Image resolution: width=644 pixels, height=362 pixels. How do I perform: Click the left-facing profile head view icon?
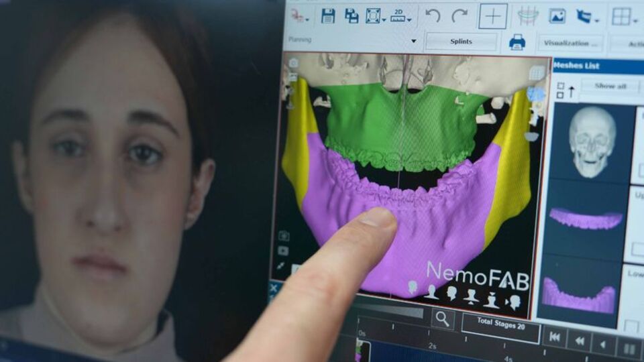451,294
